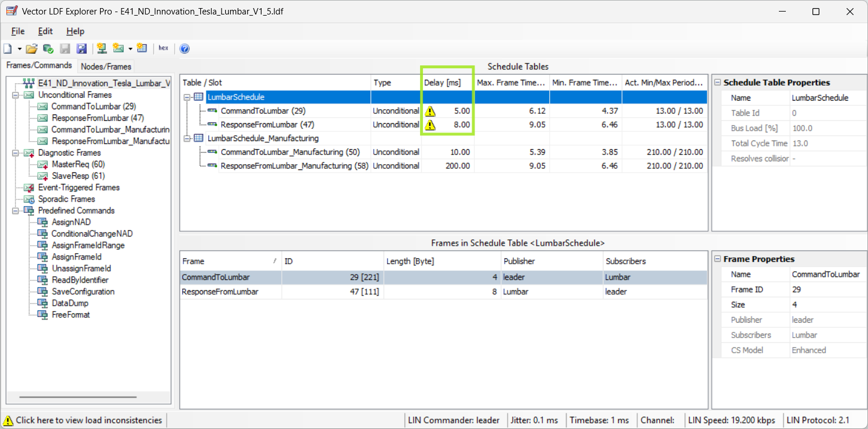
Task: Click the New file toolbar icon
Action: (8, 49)
